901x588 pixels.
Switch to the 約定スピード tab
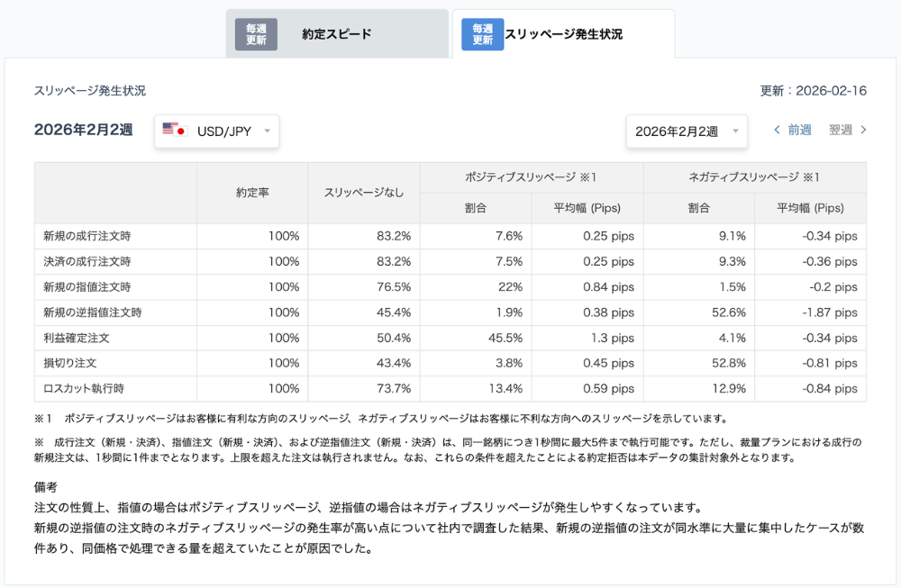click(x=338, y=32)
